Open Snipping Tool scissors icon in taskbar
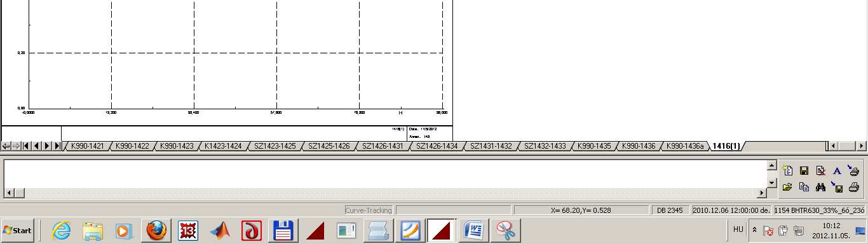 (x=505, y=231)
